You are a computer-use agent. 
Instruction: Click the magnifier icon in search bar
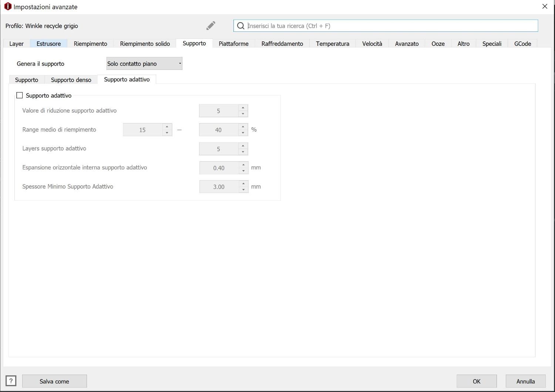240,26
